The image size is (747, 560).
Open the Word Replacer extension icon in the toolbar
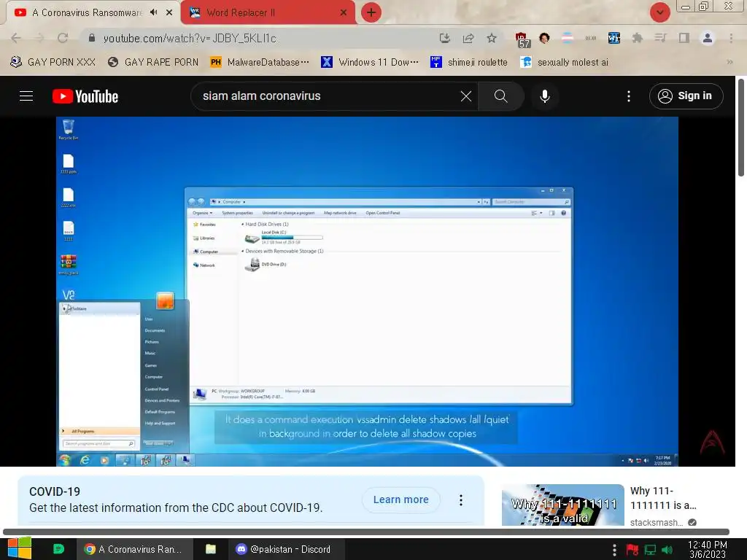click(614, 38)
